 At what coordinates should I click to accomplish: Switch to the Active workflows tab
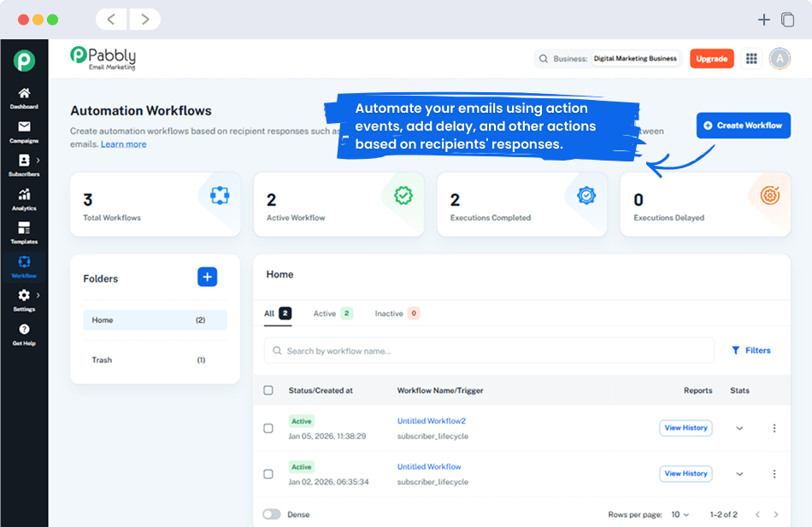click(x=329, y=313)
